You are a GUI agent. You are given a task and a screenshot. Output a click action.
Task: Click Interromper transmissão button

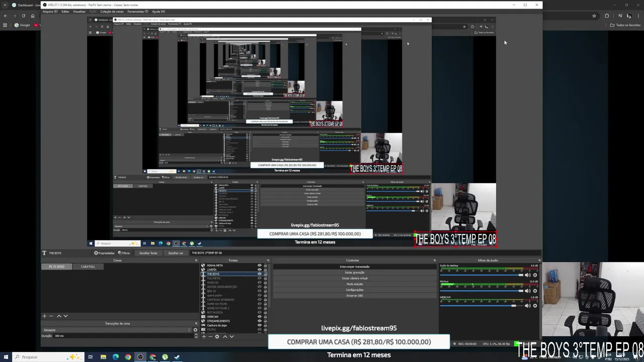(355, 267)
